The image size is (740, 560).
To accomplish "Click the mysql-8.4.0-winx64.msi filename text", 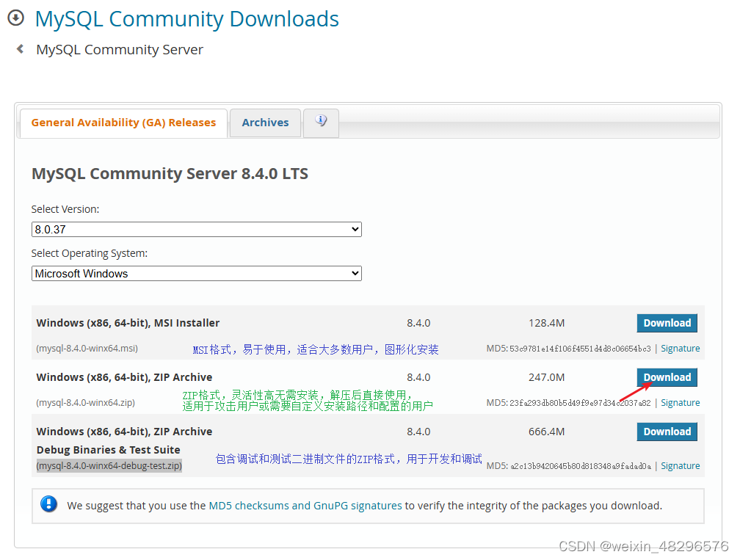I will pyautogui.click(x=87, y=349).
